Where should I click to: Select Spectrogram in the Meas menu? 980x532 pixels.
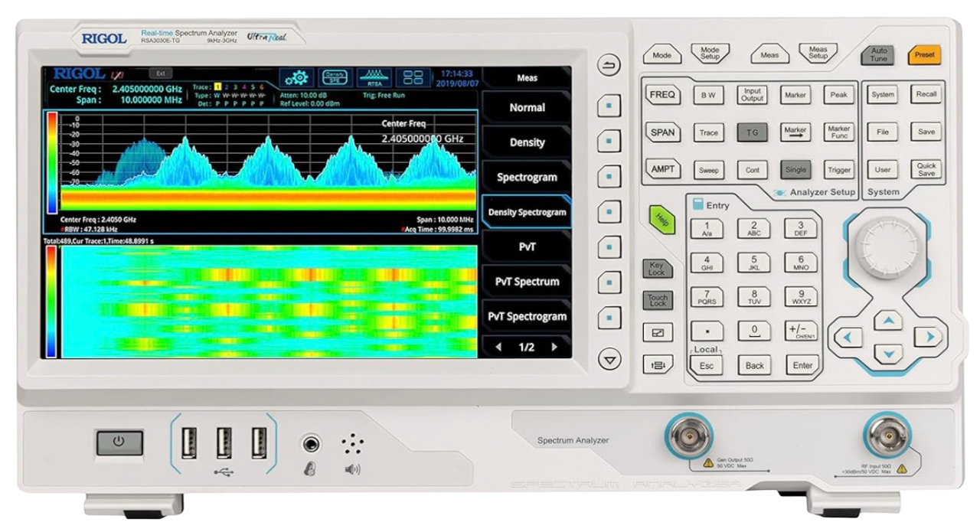527,178
